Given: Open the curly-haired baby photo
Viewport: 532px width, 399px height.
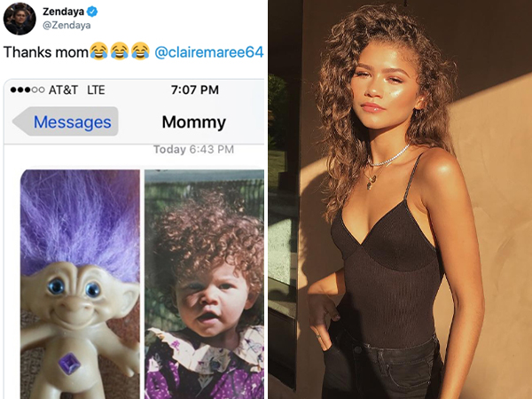Looking at the screenshot, I should coord(204,284).
